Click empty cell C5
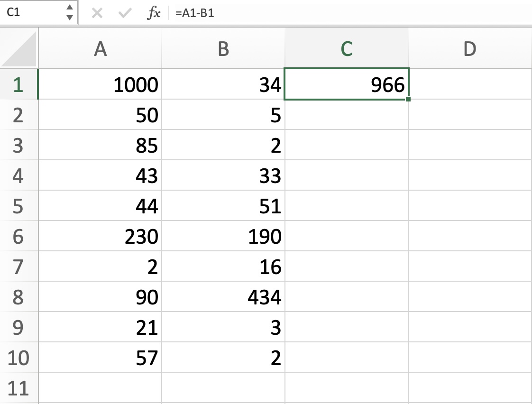The image size is (532, 404). coord(347,206)
